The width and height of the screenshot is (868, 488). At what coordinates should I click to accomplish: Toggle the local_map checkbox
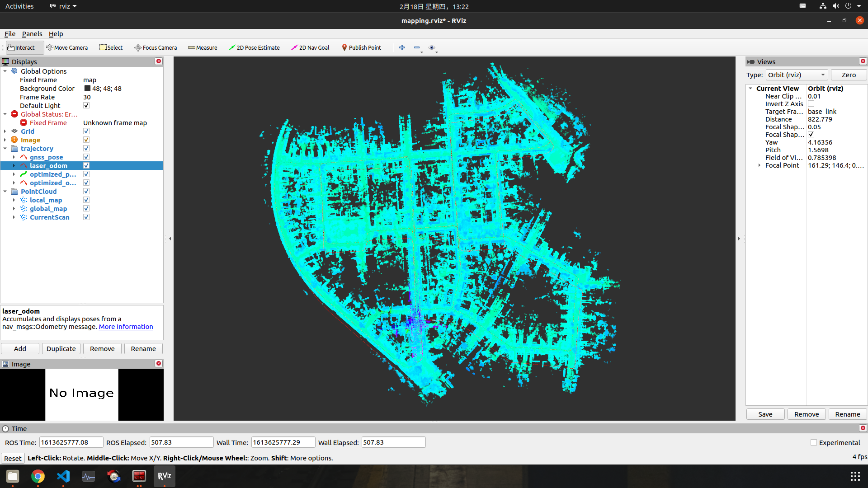[86, 200]
